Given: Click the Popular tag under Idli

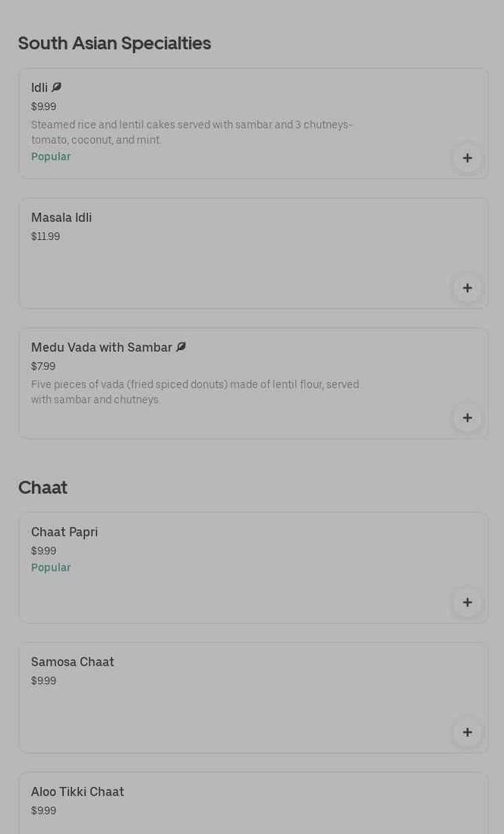Looking at the screenshot, I should coord(51,156).
